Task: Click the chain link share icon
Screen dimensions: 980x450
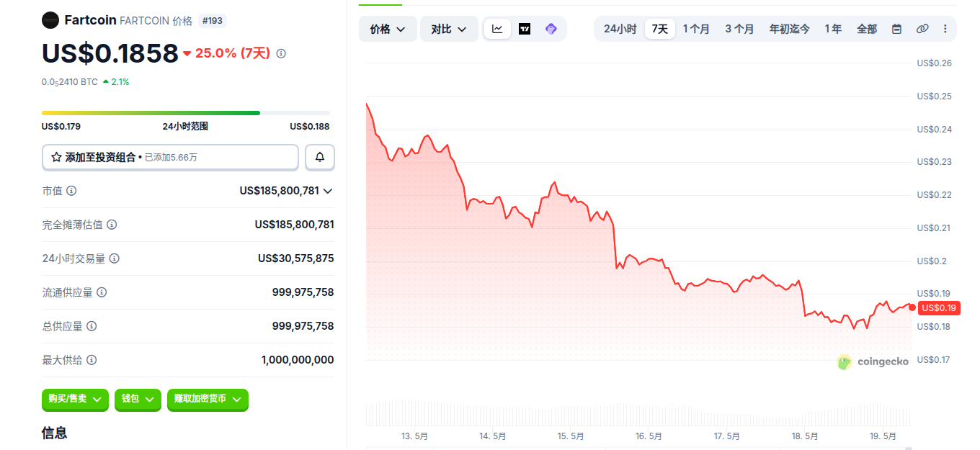Action: 922,29
